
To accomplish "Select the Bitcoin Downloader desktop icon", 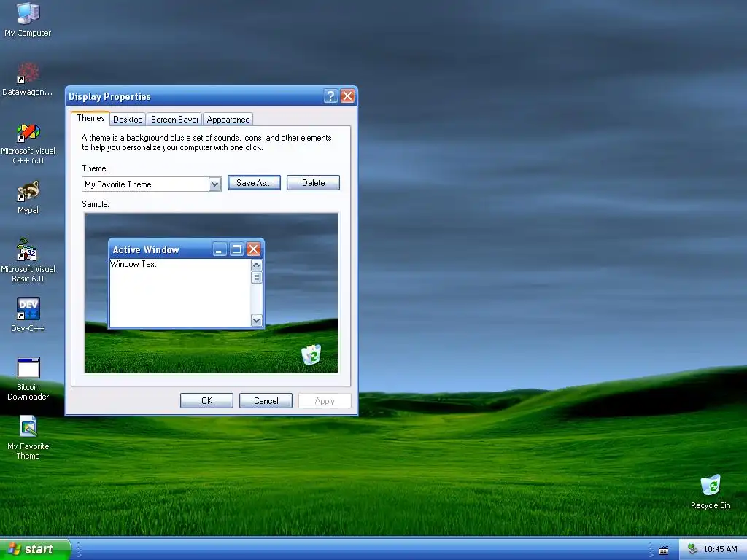I will point(28,379).
